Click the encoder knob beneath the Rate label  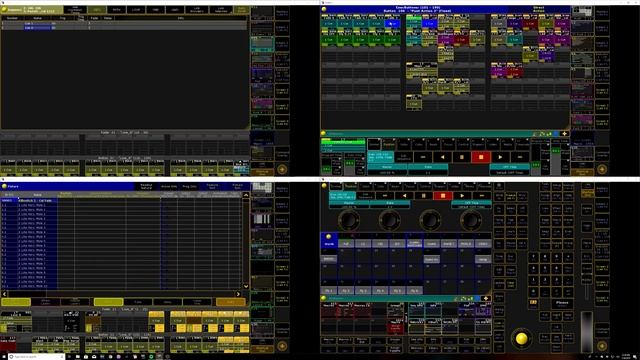point(390,220)
